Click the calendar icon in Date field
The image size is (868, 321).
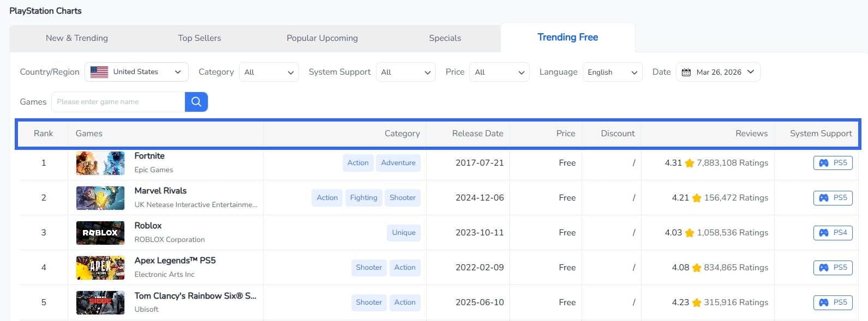686,72
